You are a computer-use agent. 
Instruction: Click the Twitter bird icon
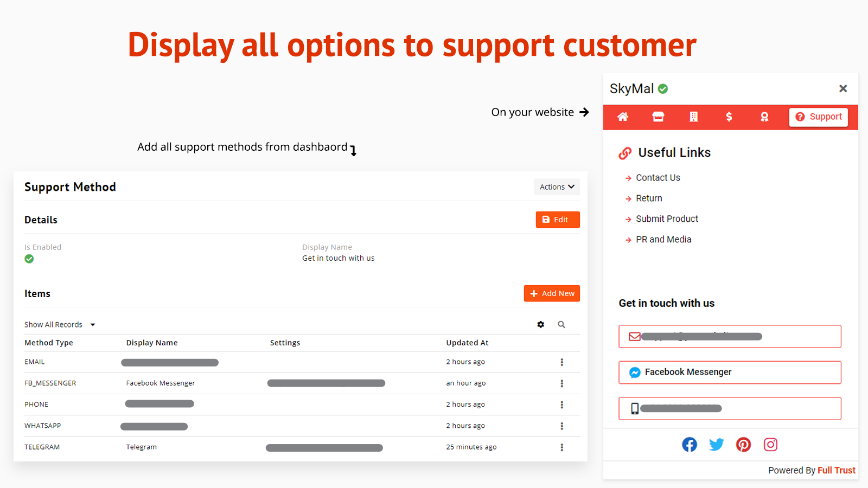(716, 444)
